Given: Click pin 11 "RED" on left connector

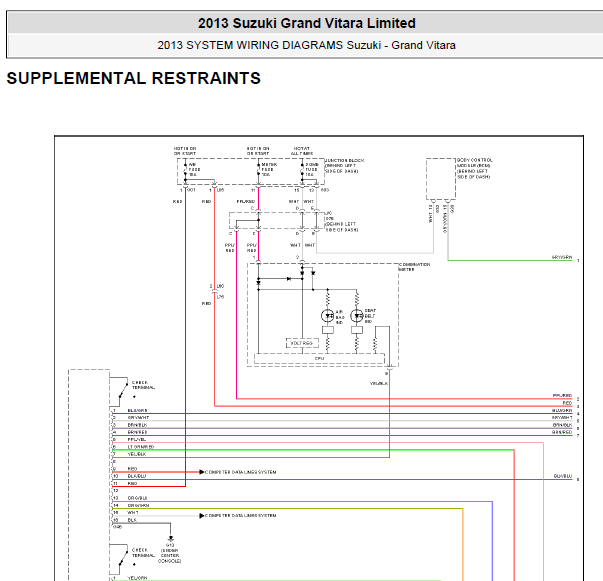Looking at the screenshot, I should point(132,483).
